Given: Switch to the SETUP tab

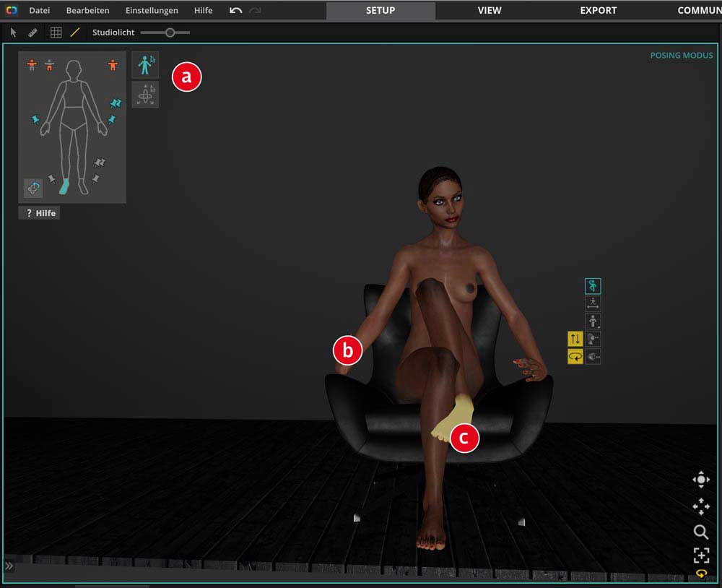Looking at the screenshot, I should [380, 10].
